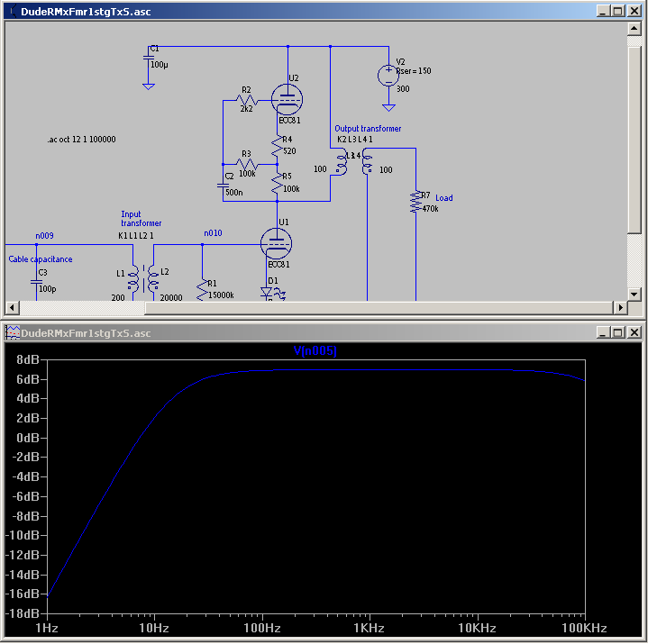Click the waveform window title icon

[13, 332]
